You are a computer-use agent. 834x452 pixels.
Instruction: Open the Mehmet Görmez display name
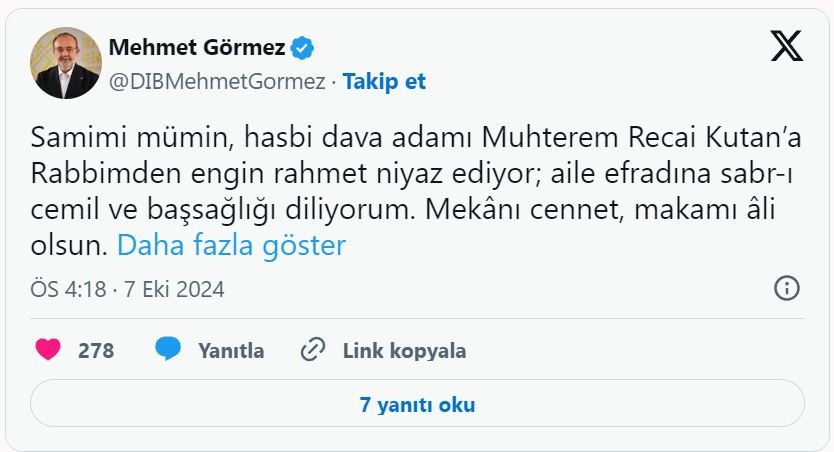pos(196,48)
